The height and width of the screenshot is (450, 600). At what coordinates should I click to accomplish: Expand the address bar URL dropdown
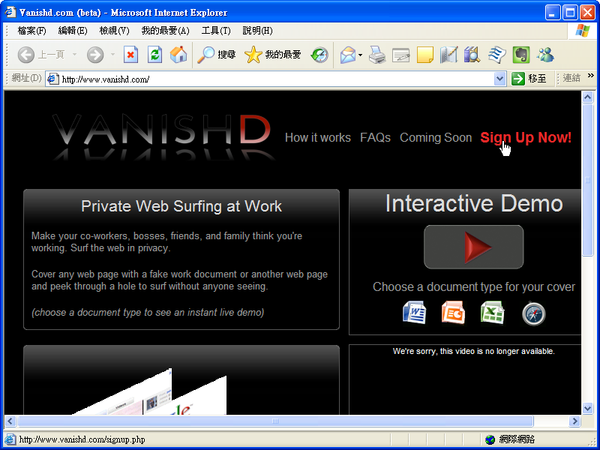499,79
